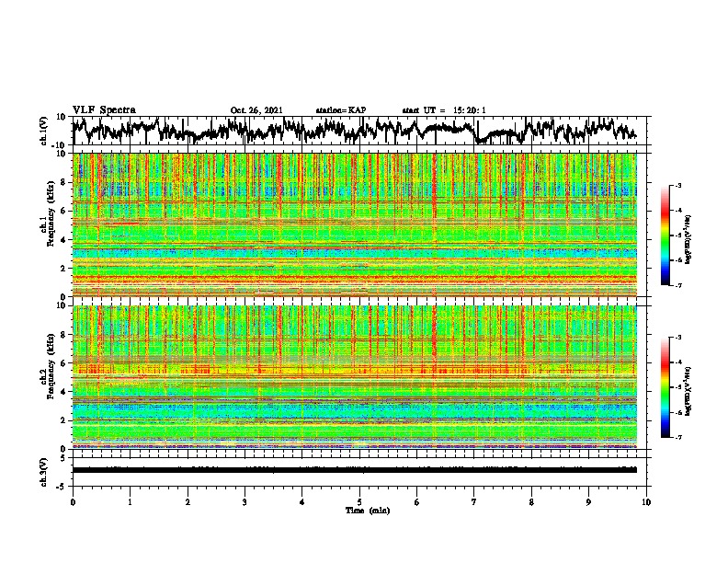
Task: Click the "Time (min)" axis label
Action: pos(368,511)
